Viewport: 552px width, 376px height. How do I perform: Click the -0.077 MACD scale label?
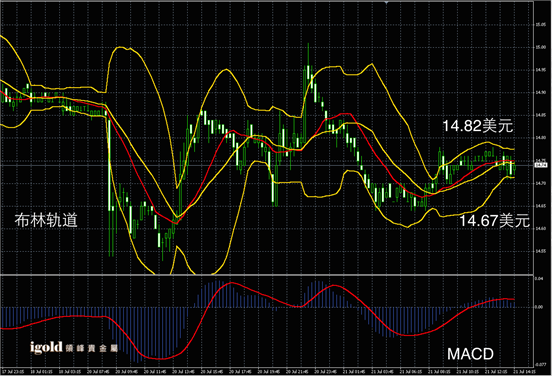pyautogui.click(x=540, y=364)
